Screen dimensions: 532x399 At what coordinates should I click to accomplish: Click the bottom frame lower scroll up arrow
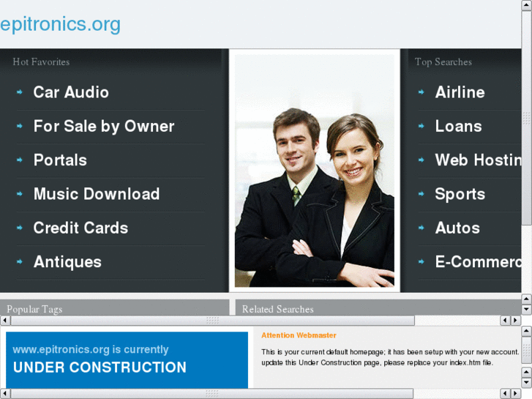coord(526,372)
